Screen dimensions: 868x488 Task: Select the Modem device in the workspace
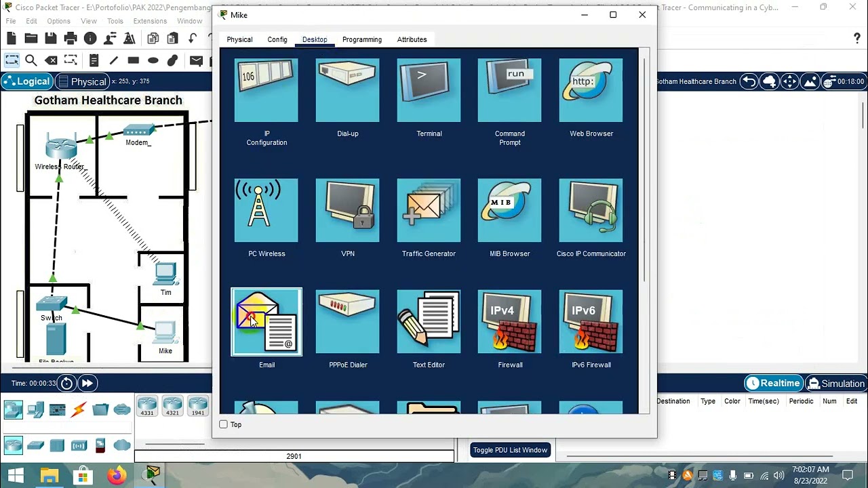138,130
